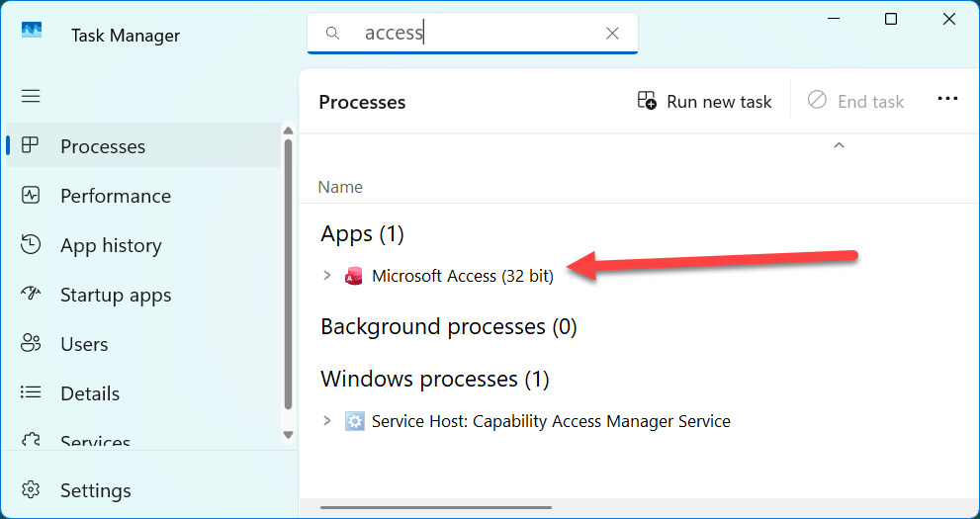Viewport: 980px width, 519px height.
Task: Click the sidebar vertical scrollbar thumb
Action: 288,274
